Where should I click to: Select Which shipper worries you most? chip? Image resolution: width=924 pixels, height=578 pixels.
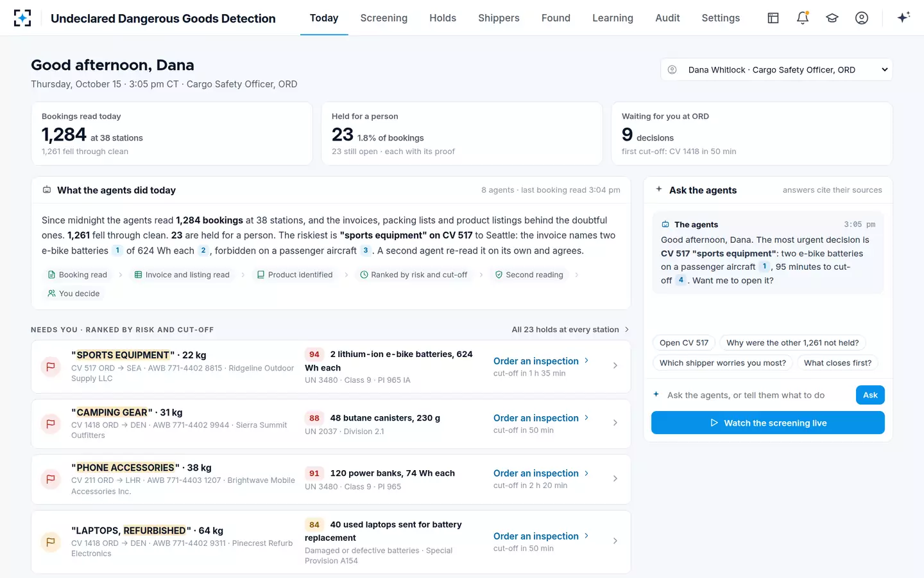coord(723,363)
